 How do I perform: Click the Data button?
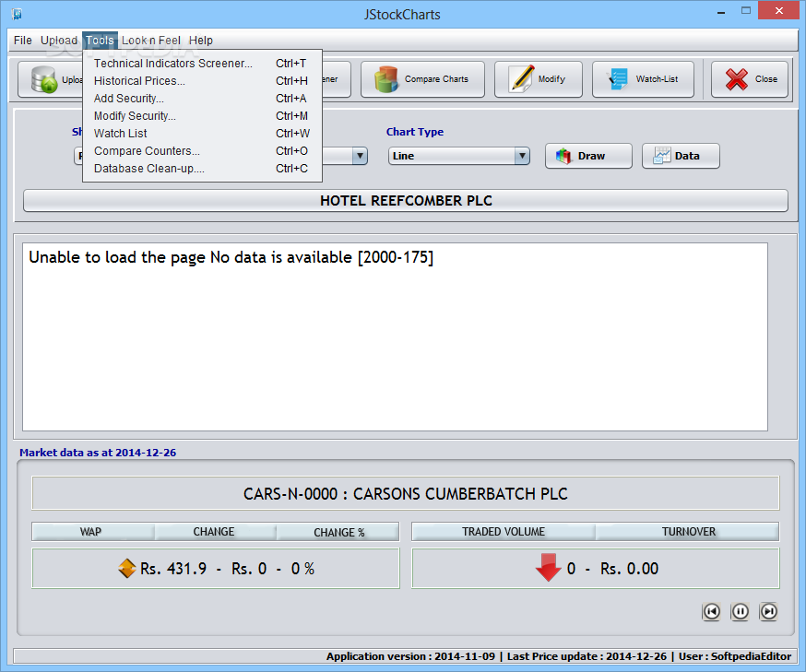(x=681, y=156)
